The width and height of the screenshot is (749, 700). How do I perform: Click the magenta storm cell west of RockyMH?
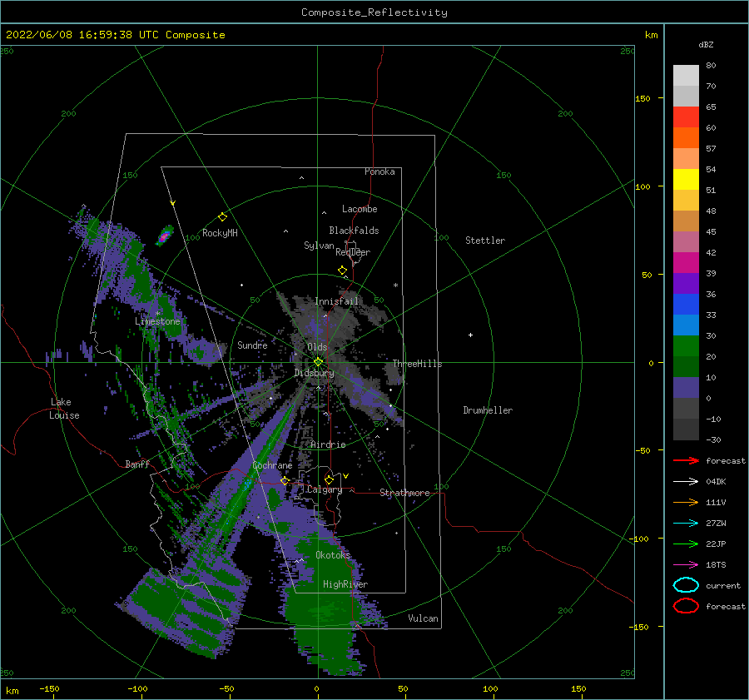(x=164, y=236)
